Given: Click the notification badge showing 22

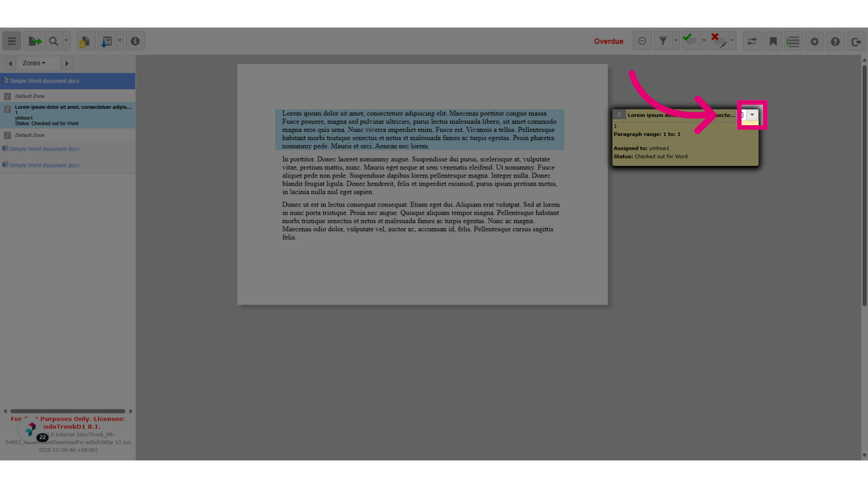Looking at the screenshot, I should pos(42,437).
